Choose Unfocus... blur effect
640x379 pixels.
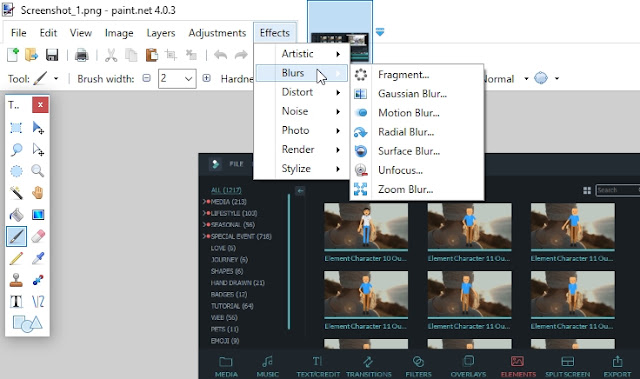click(417, 171)
